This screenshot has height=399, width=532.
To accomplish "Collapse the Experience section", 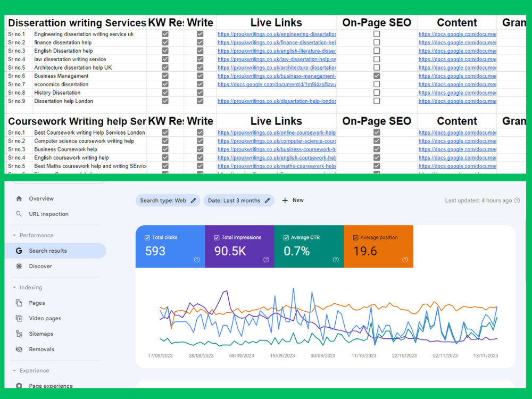I will (x=14, y=370).
